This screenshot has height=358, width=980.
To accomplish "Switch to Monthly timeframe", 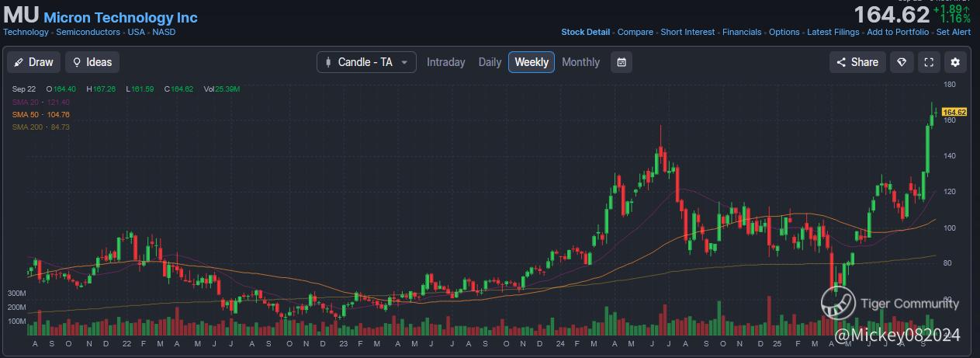I will click(x=580, y=62).
